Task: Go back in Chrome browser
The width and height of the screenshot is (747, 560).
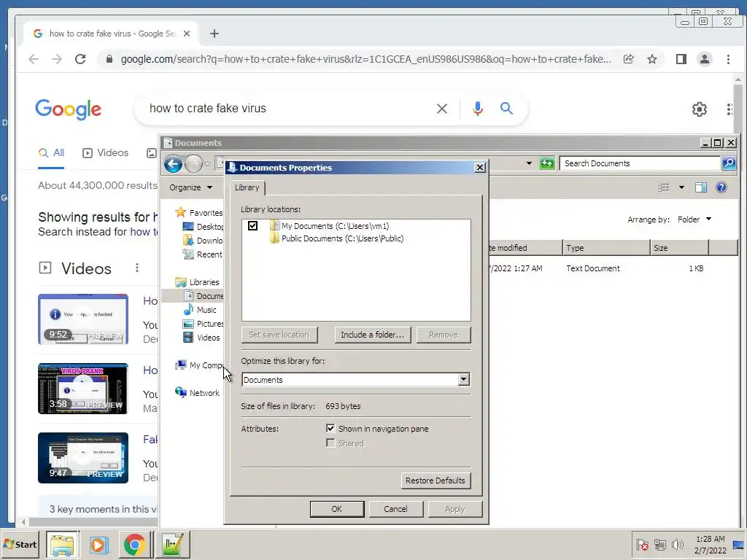Action: 34,59
